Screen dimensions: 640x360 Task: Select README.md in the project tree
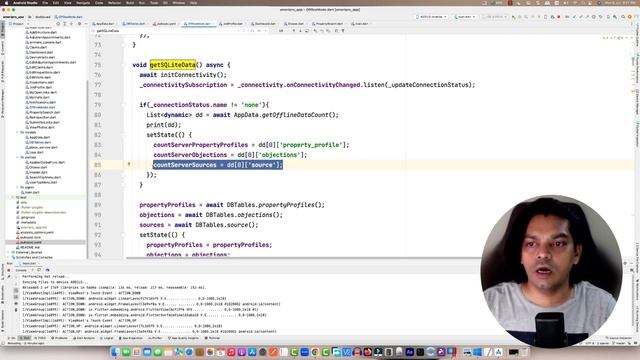point(29,247)
